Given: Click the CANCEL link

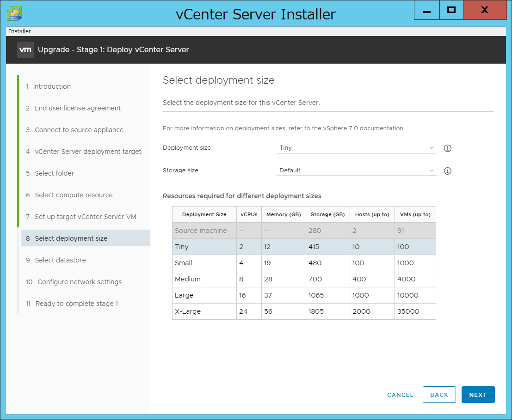Looking at the screenshot, I should click(x=401, y=395).
